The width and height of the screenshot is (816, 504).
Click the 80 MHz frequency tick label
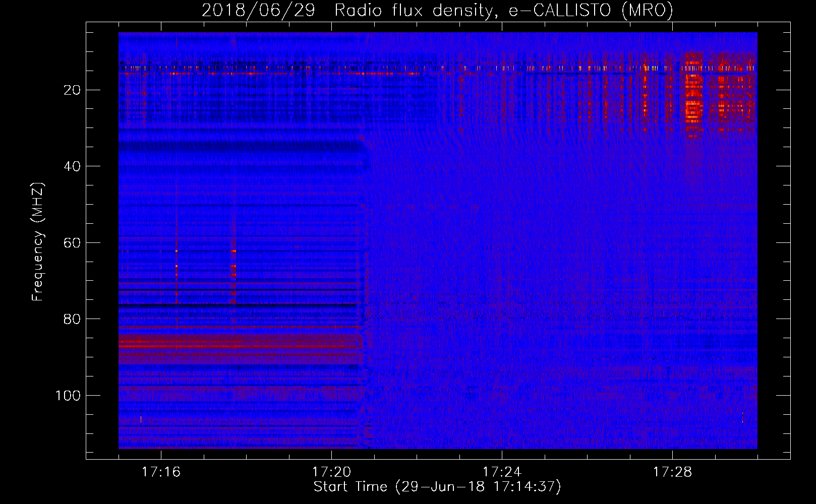[73, 319]
